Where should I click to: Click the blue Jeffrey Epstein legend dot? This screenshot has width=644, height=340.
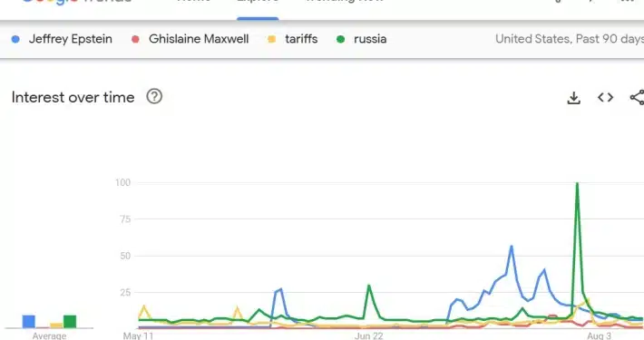[15, 39]
